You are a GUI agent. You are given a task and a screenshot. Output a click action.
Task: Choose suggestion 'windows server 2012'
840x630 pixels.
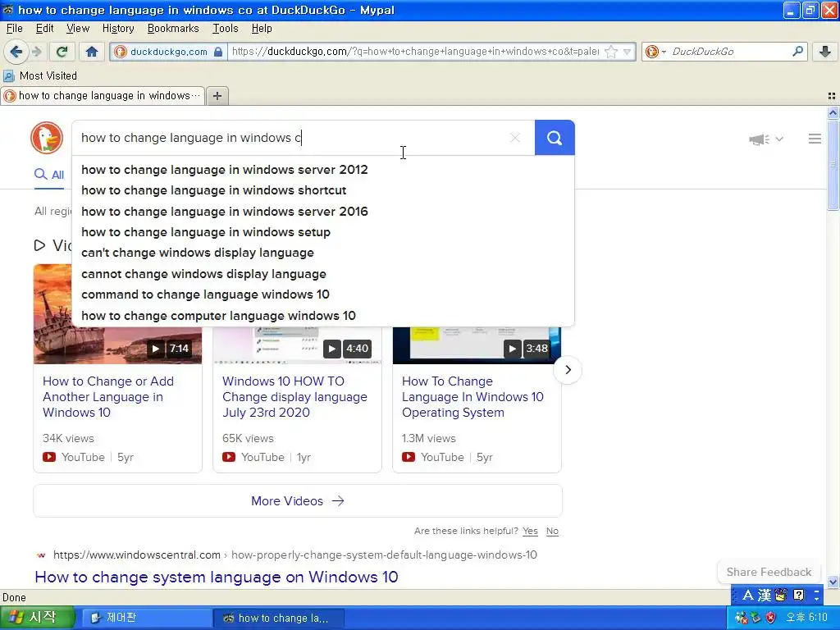(x=323, y=170)
